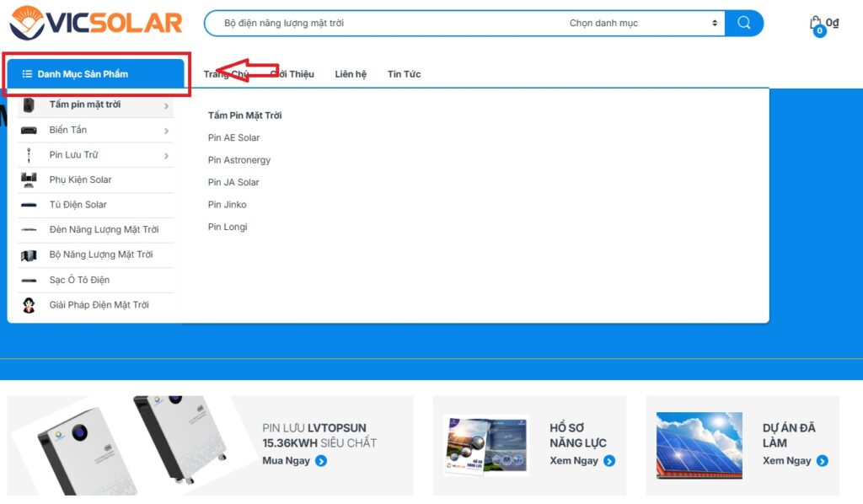Toggle the Danh Mục Sản Phẩm menu
The image size is (863, 504).
[x=96, y=73]
